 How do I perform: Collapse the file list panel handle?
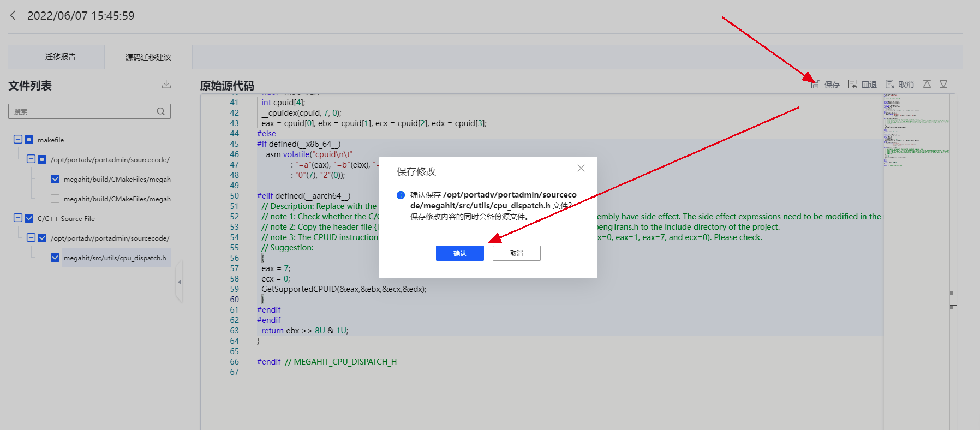(179, 282)
